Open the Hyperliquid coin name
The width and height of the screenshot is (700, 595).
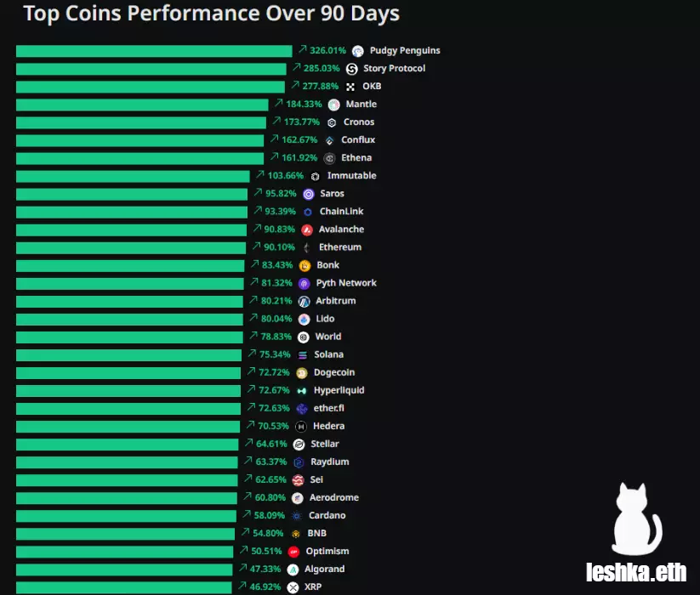click(339, 390)
